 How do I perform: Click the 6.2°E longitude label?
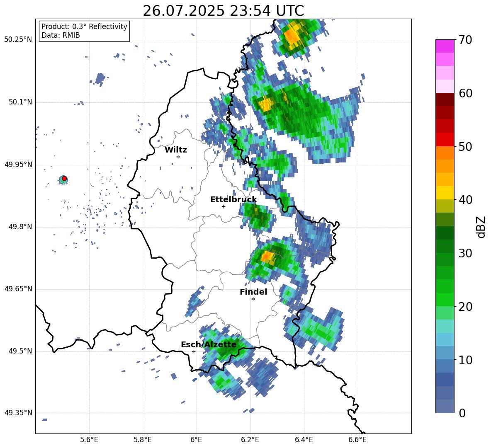(250, 440)
